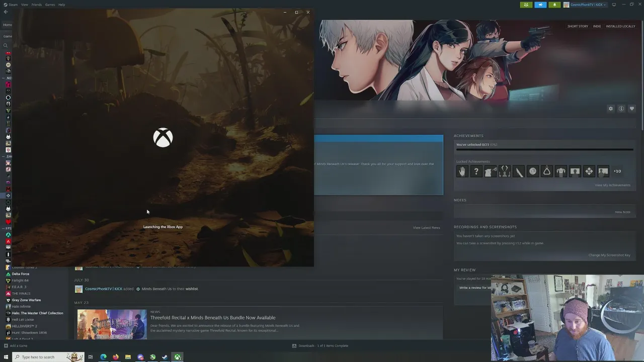Select the round globe locked achievement icon
644x362 pixels.
(532, 171)
